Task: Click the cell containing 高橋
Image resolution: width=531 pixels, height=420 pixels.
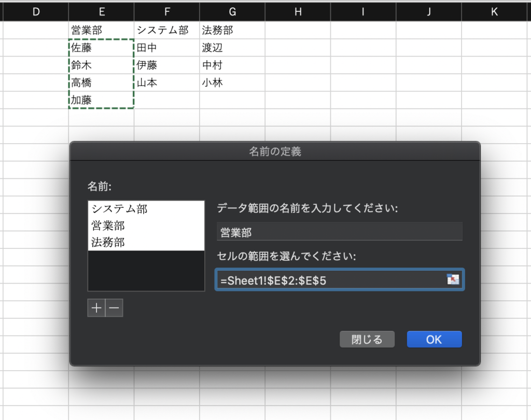Action: coord(101,82)
